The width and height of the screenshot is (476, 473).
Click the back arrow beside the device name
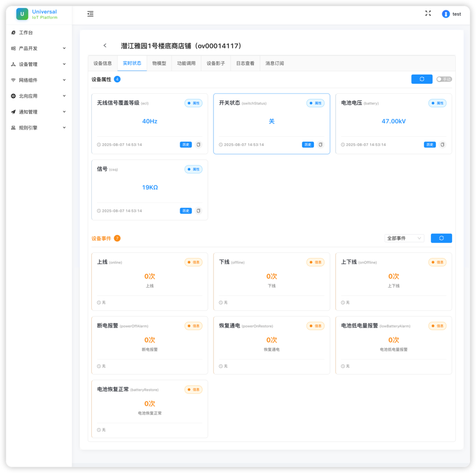pyautogui.click(x=105, y=46)
